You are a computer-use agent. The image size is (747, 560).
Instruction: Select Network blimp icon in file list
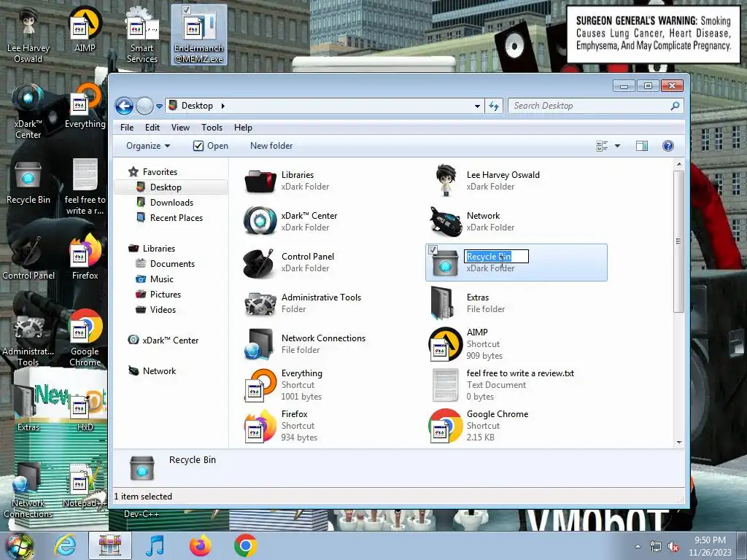(446, 222)
